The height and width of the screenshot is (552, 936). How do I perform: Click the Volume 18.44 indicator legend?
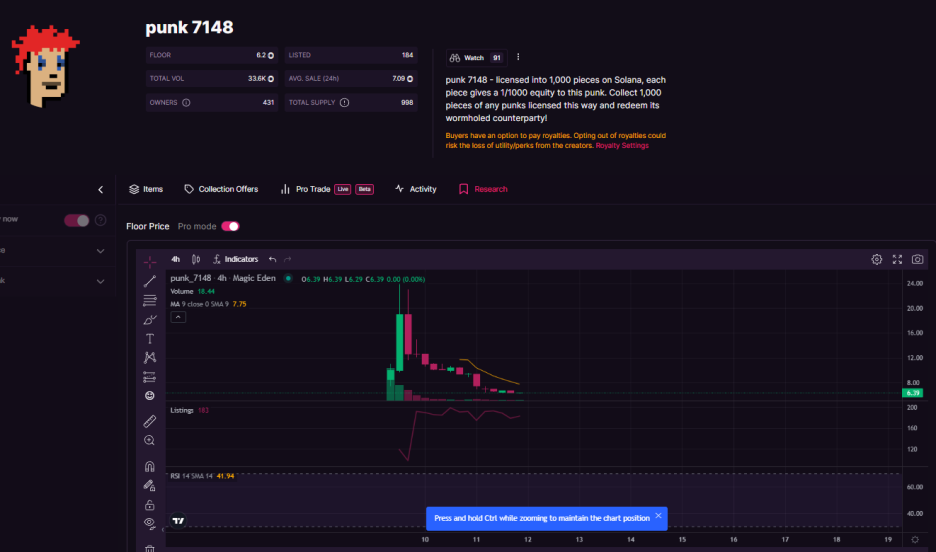point(192,291)
